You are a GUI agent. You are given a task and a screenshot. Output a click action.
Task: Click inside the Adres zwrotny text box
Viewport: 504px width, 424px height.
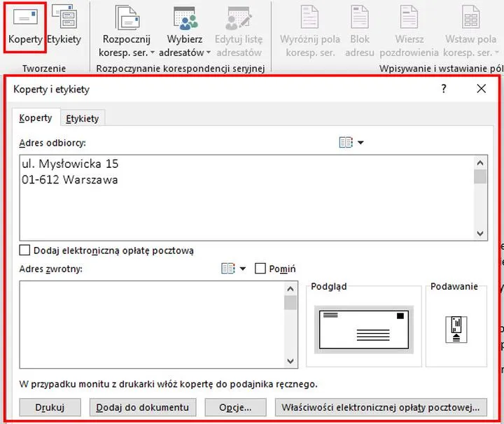[x=150, y=323]
